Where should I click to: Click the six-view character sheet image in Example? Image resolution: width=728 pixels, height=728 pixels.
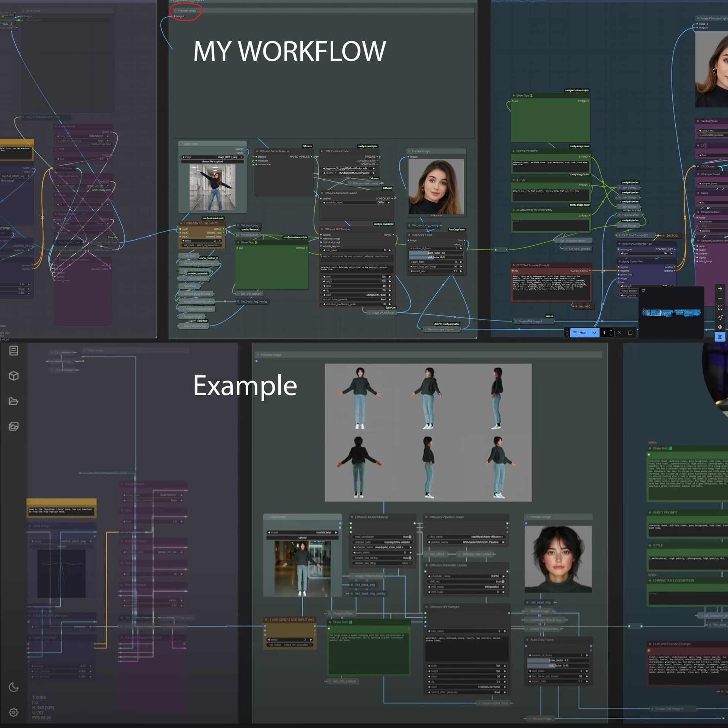[x=428, y=433]
